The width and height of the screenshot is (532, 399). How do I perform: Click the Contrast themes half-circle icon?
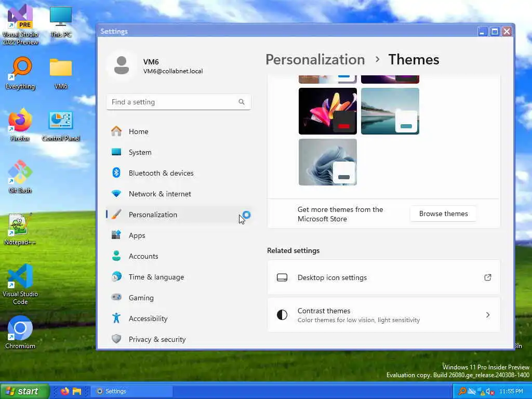point(282,315)
